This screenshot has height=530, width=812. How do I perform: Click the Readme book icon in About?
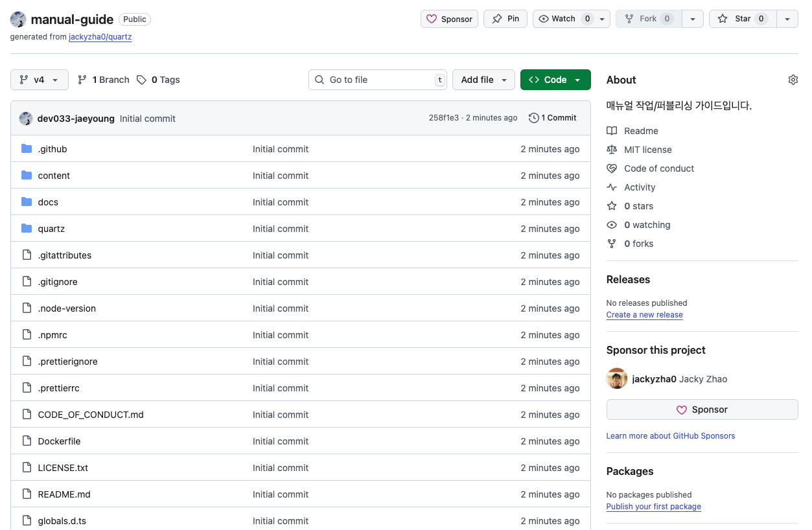point(612,131)
